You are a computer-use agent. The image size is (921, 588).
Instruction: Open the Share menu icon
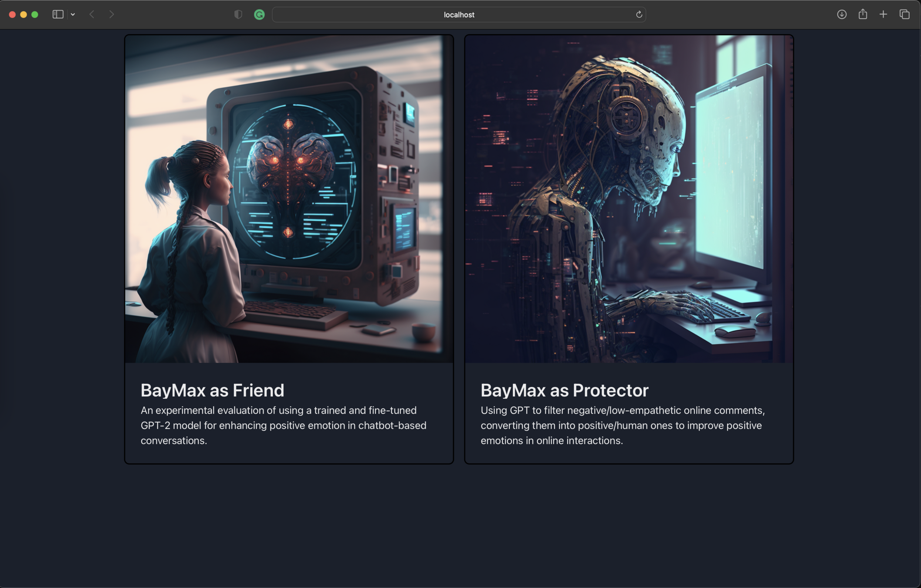(863, 14)
